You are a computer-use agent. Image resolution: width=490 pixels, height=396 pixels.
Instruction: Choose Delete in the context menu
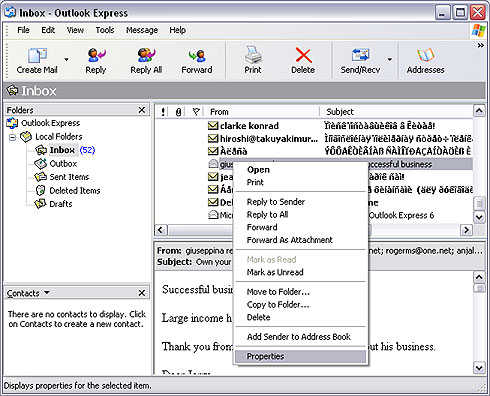[x=258, y=317]
